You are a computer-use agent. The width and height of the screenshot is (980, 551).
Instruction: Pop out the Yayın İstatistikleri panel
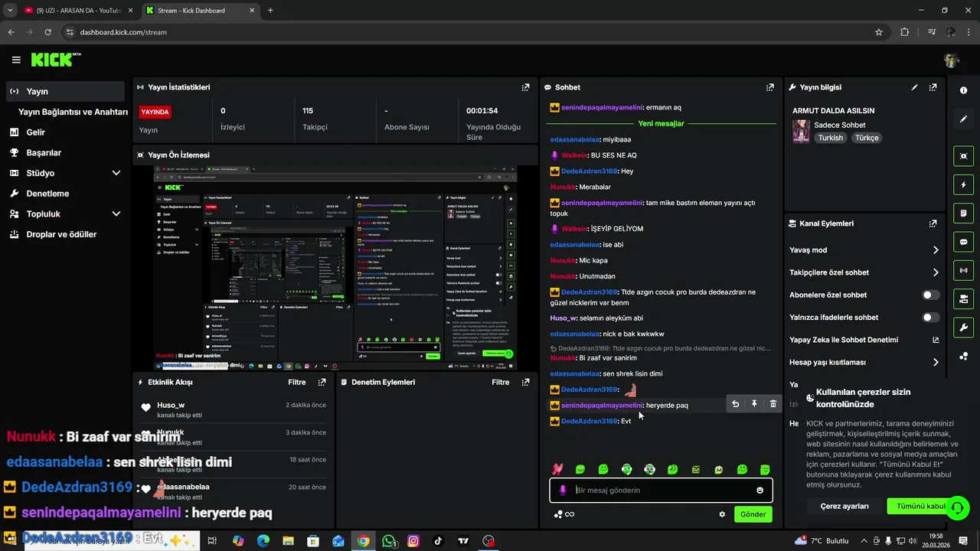point(525,87)
